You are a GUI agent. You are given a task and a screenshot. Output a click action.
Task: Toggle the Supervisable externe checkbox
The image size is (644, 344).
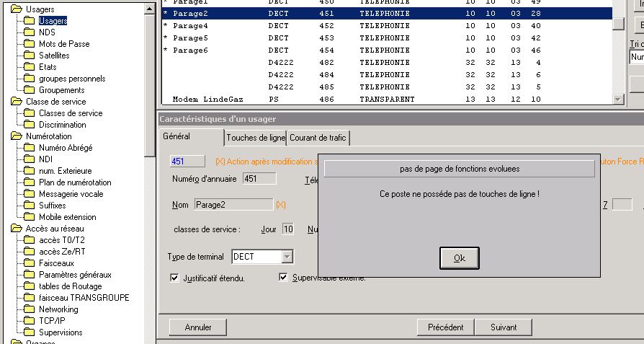point(283,277)
